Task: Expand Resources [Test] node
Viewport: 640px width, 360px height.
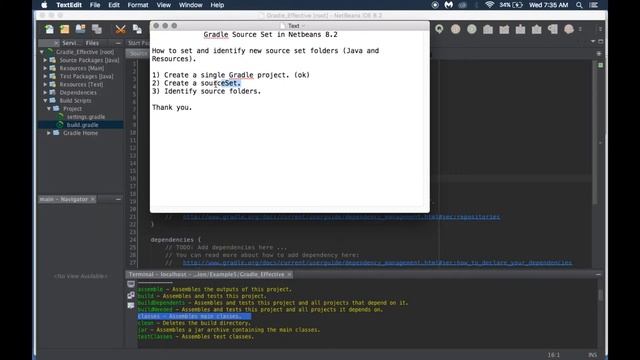Action: [x=45, y=84]
